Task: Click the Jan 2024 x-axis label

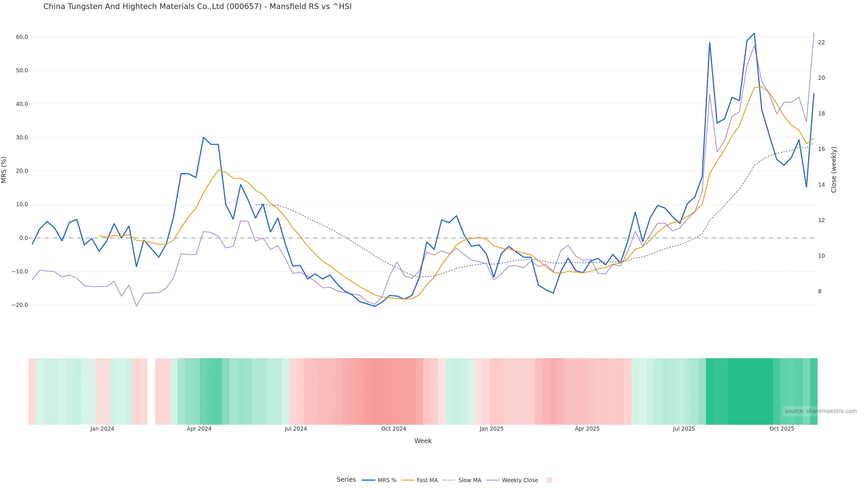Action: pos(102,429)
